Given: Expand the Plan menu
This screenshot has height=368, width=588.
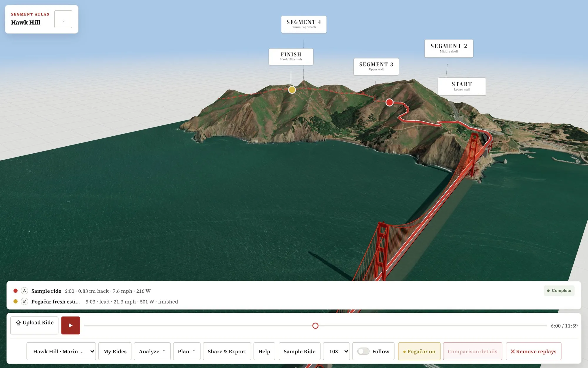Looking at the screenshot, I should coord(187,351).
